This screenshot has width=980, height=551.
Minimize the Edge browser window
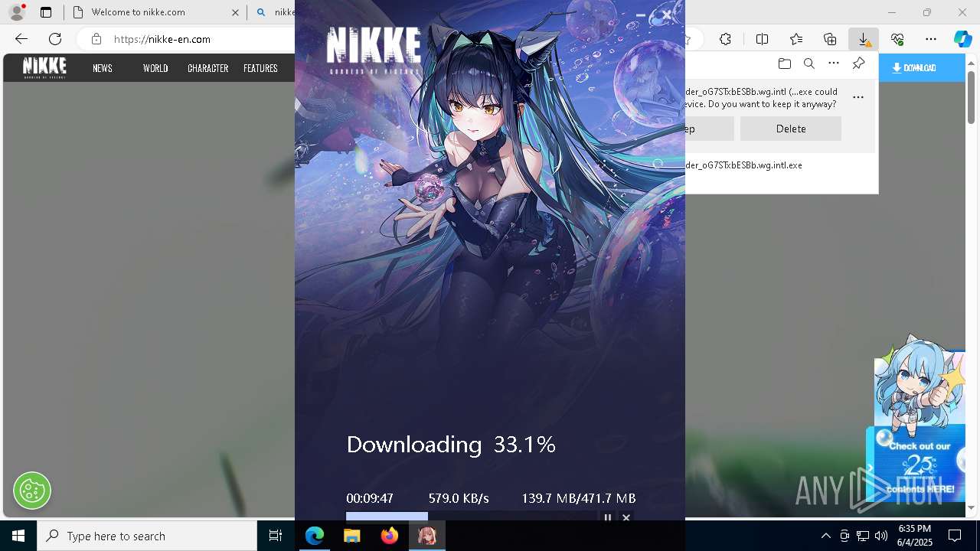(x=891, y=12)
